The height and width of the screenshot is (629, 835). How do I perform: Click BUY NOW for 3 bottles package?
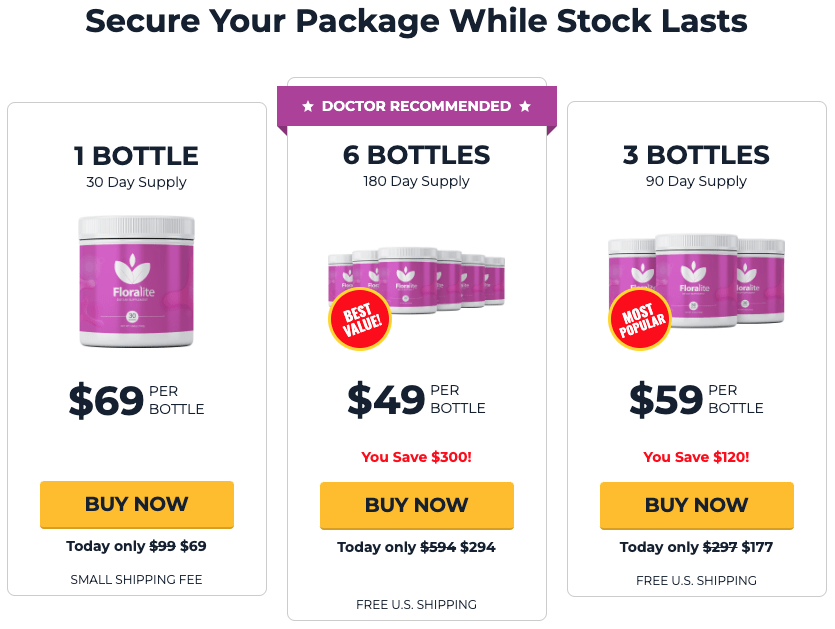pyautogui.click(x=697, y=505)
